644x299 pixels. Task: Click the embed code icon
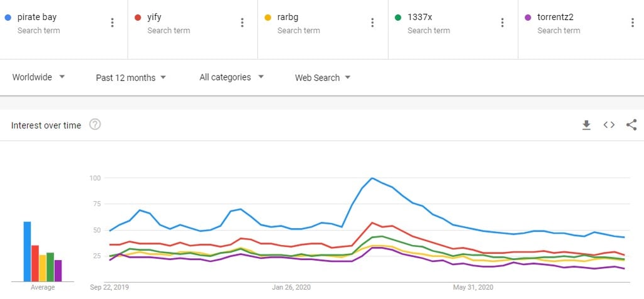[609, 125]
